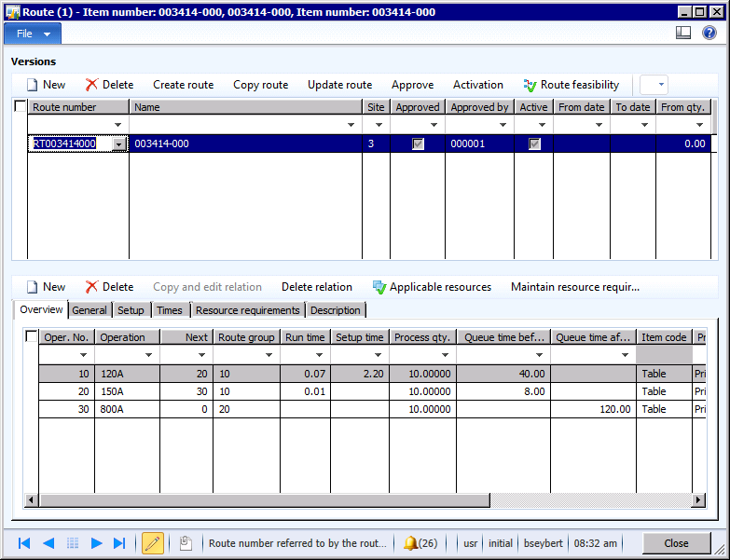Screen dimensions: 730x560
Task: Click the Close button
Action: pyautogui.click(x=676, y=543)
